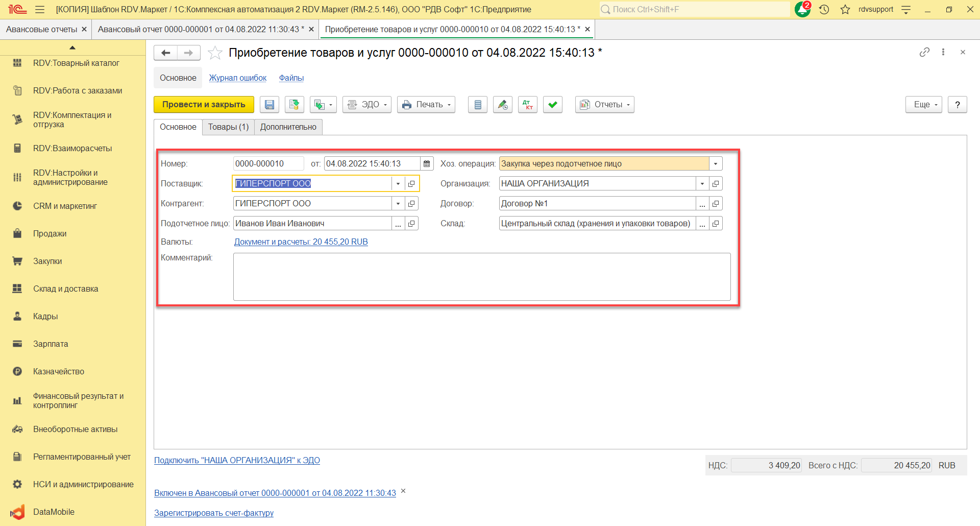980x526 pixels.
Task: Open the Отчеты dropdown menu
Action: (x=604, y=105)
